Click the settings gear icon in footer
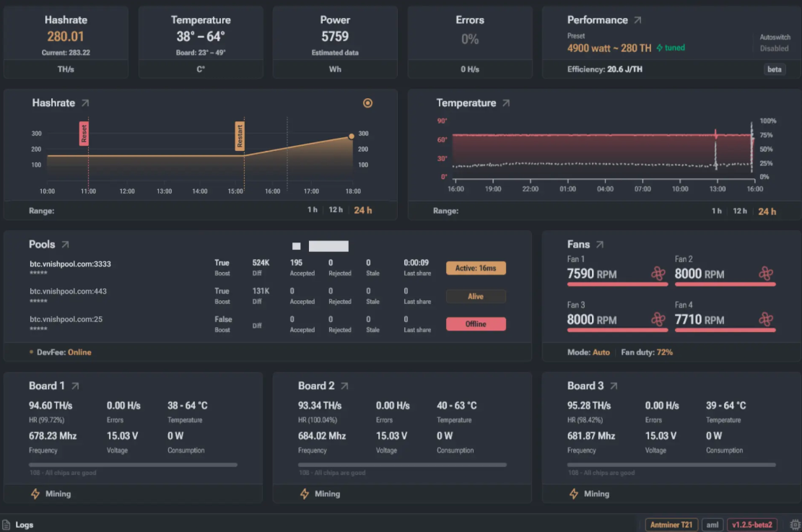 tap(796, 525)
